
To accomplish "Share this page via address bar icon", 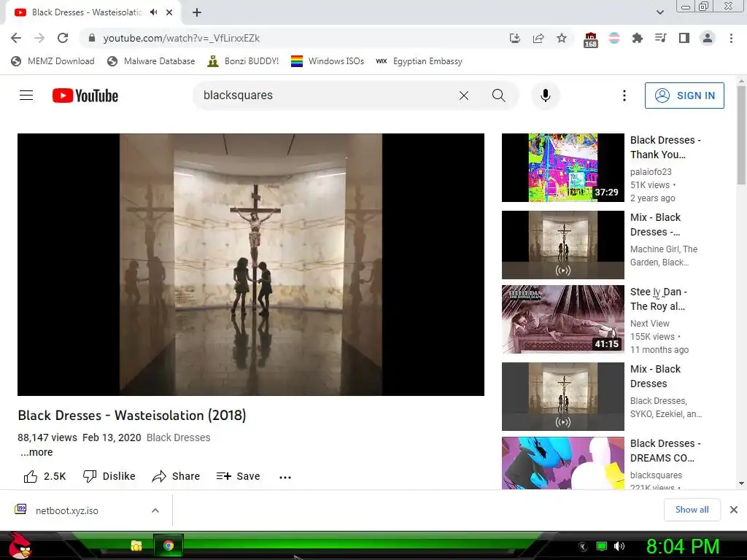I will tap(538, 38).
